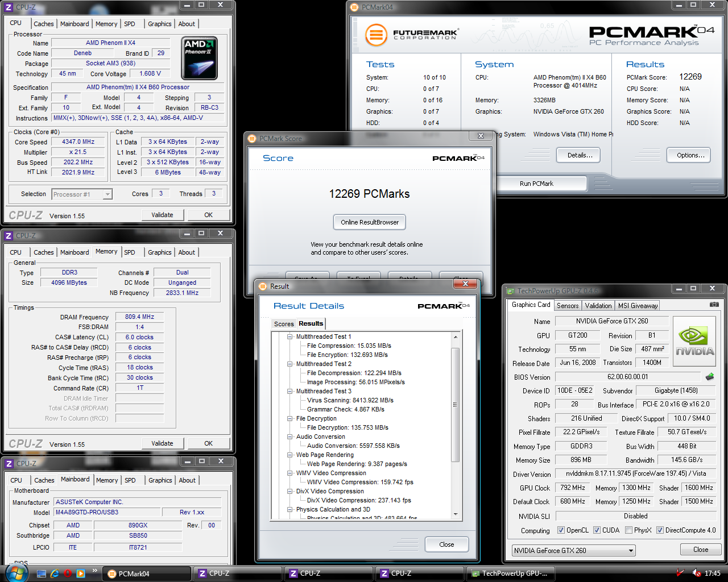Click Online ResultBrowser button

coord(370,222)
